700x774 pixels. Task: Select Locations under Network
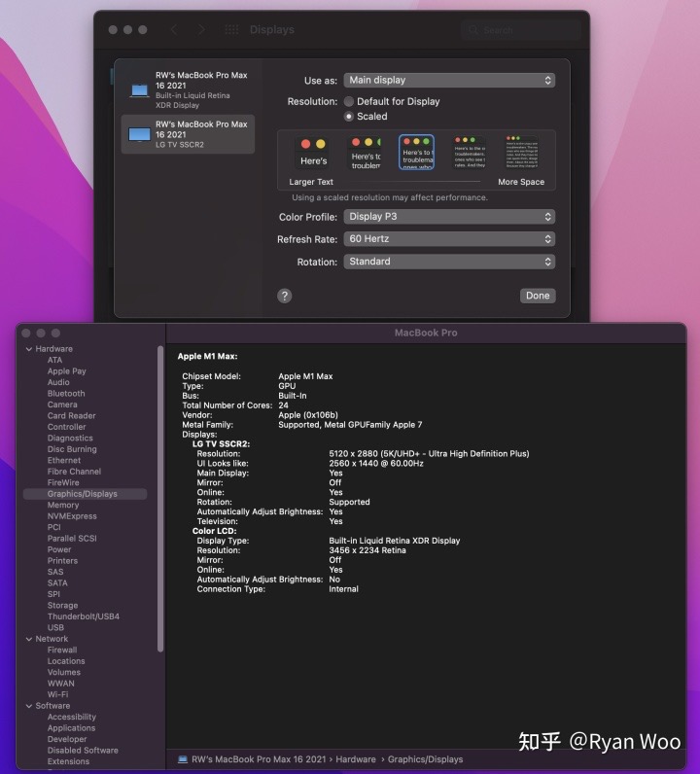coord(66,661)
